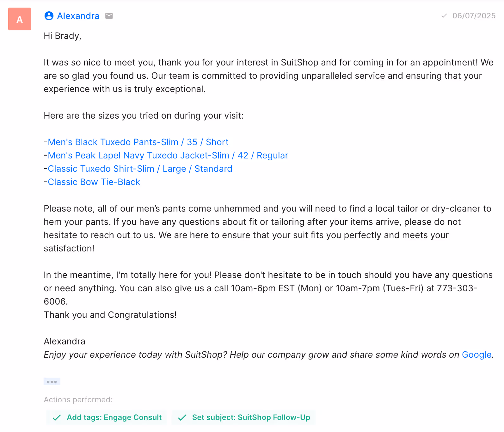Expand the trimmed content with the three-dot control
504x432 pixels.
[x=52, y=381]
